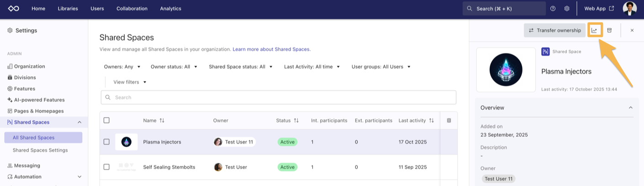
Task: Click the infinity logo in top left
Action: (14, 9)
